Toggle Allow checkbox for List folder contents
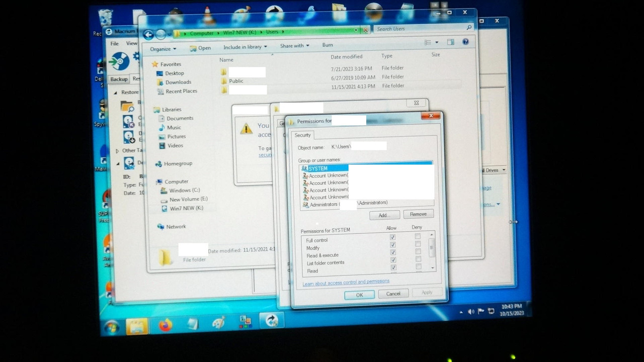The image size is (644, 362). [x=393, y=260]
